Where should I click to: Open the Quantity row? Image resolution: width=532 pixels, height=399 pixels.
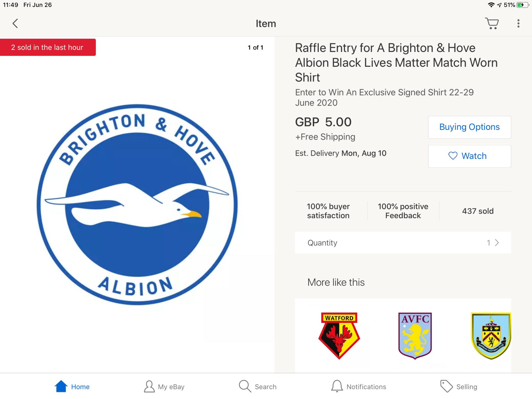(403, 243)
